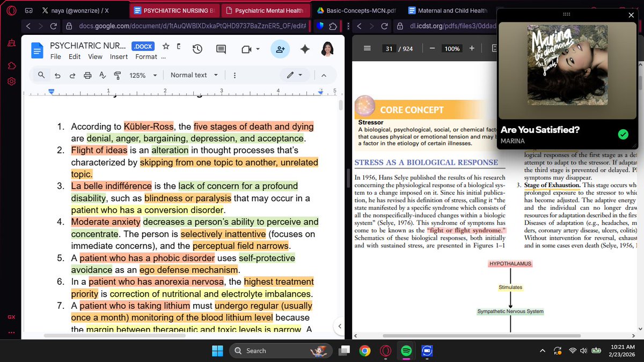This screenshot has width=644, height=362.
Task: Click the .DOCX format label
Action: 143,46
